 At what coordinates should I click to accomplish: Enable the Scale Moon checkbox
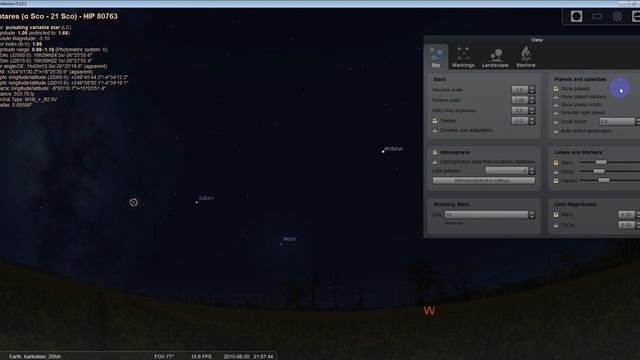point(556,122)
